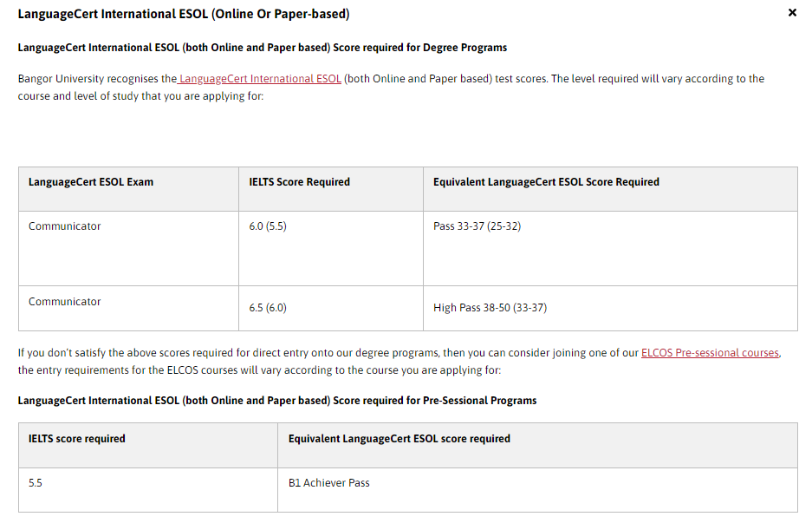The height and width of the screenshot is (523, 812).
Task: Close the LanguageCert ESOL dialog
Action: pyautogui.click(x=792, y=12)
